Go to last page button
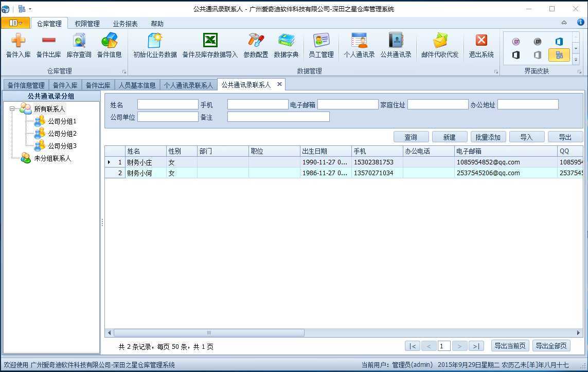Viewport: 588px width, 372px height. [x=476, y=346]
